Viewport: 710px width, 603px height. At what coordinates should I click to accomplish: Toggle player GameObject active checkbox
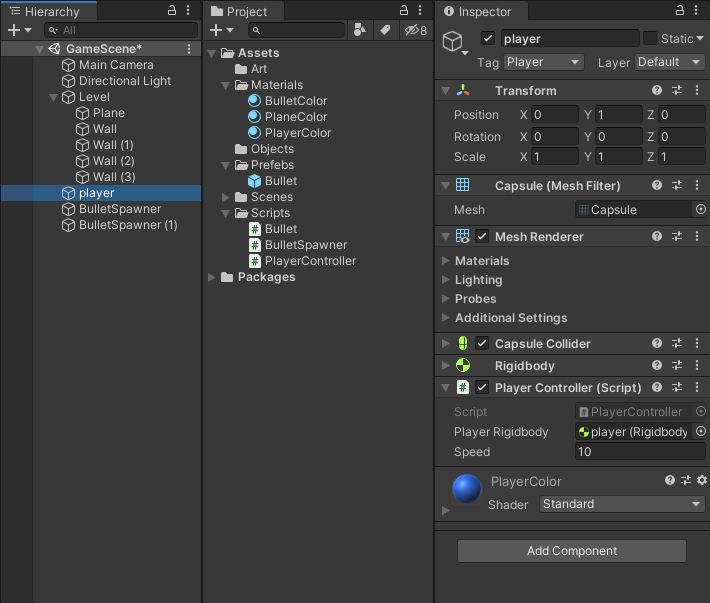pyautogui.click(x=488, y=38)
